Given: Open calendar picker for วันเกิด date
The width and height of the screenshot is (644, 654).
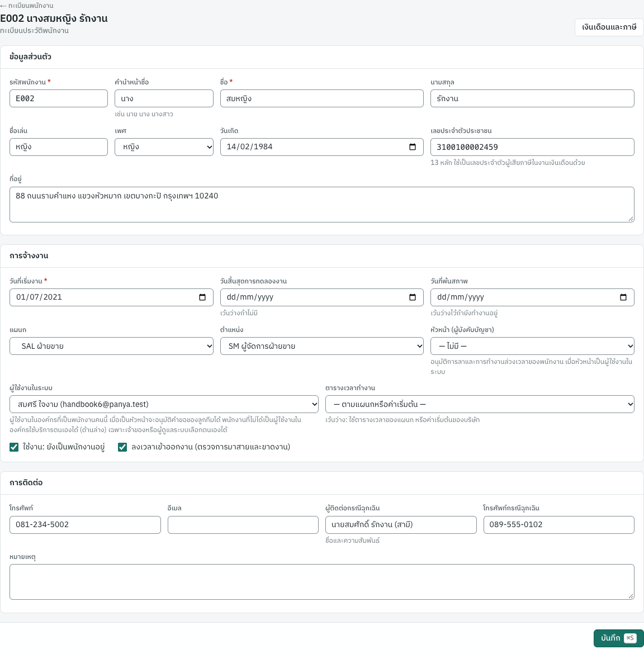Looking at the screenshot, I should (x=413, y=147).
